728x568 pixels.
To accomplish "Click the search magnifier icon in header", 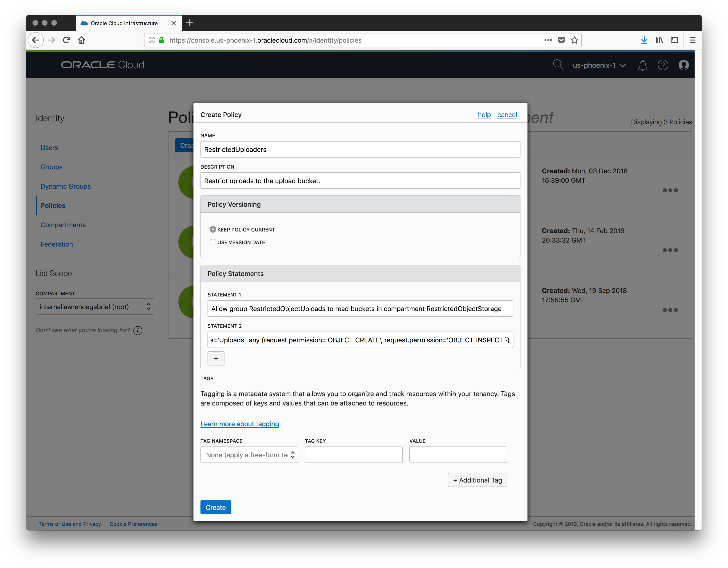I will point(558,65).
